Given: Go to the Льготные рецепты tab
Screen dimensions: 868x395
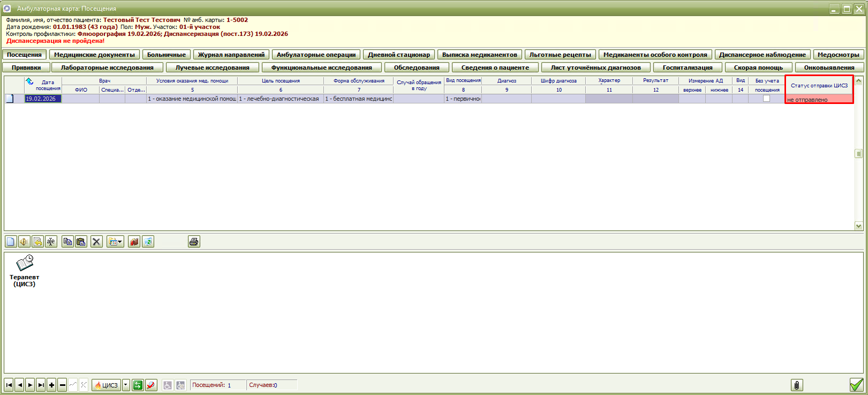Looking at the screenshot, I should tap(560, 55).
